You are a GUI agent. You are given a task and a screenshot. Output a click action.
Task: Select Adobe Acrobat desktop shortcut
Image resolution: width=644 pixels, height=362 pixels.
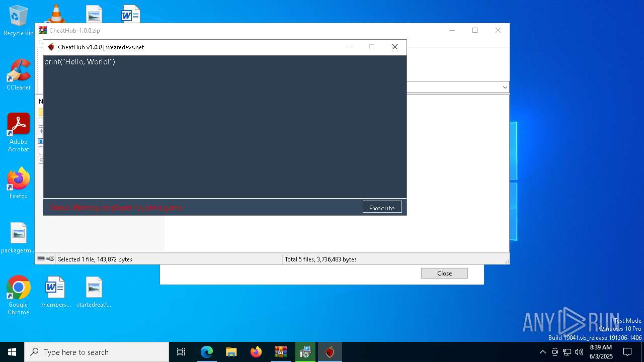pos(19,133)
